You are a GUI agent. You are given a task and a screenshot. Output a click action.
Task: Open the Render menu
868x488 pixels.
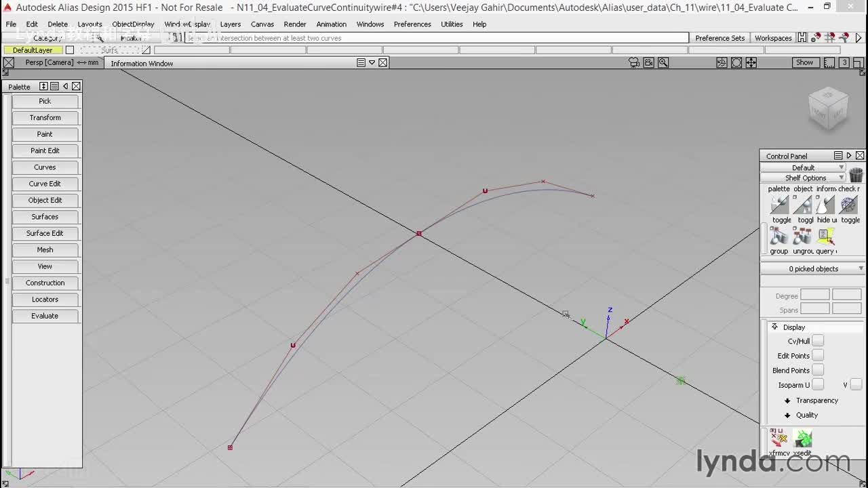(295, 24)
